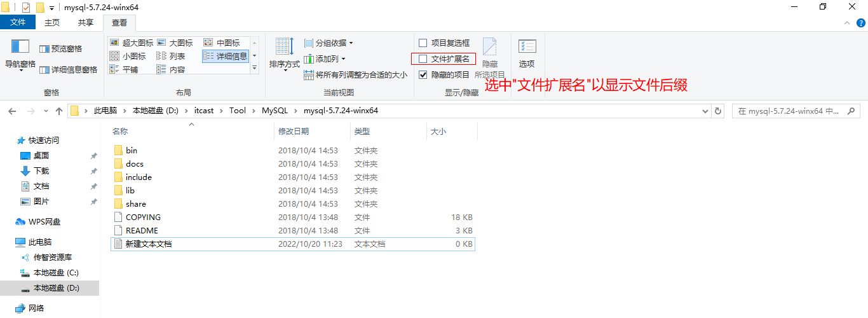Click 将所有列调整为合适的大小 button
The width and height of the screenshot is (868, 318).
pos(356,74)
